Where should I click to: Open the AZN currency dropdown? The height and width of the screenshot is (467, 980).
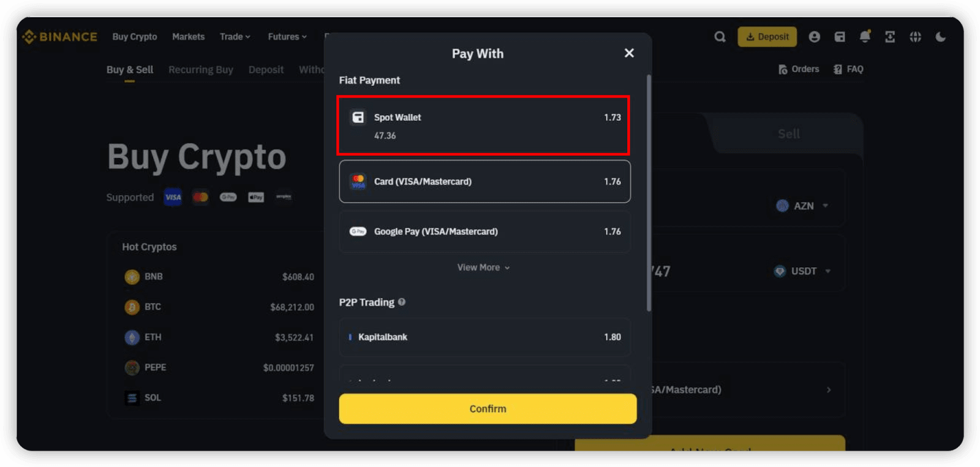click(x=802, y=206)
